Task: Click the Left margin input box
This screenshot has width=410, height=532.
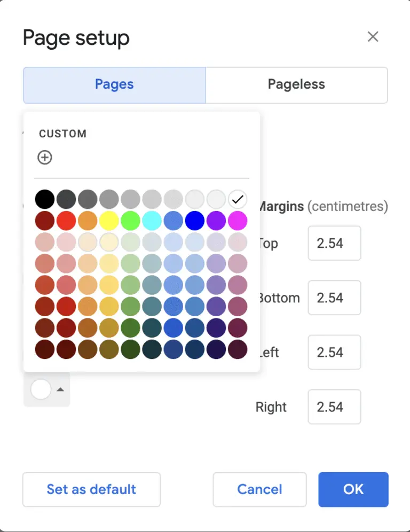Action: pos(334,353)
